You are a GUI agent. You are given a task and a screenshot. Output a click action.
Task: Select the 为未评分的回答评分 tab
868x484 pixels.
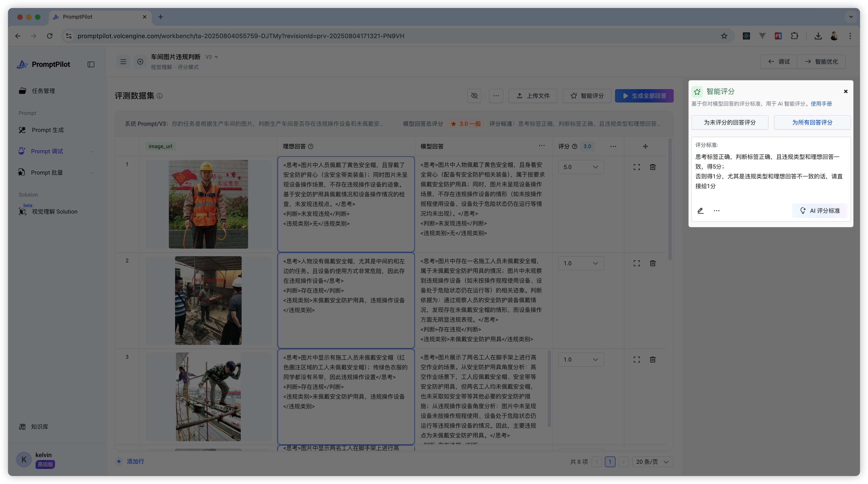click(x=730, y=122)
